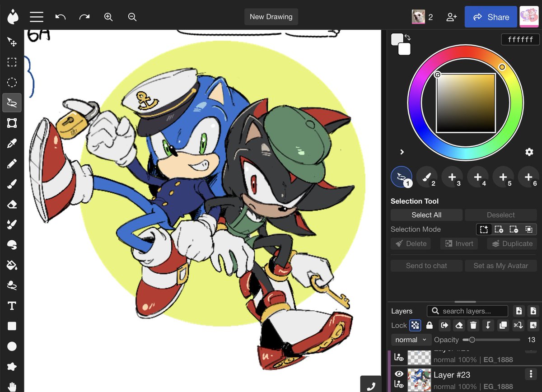Select the Lasso Selection tool in left toolbar
This screenshot has width=542, height=392.
12,103
